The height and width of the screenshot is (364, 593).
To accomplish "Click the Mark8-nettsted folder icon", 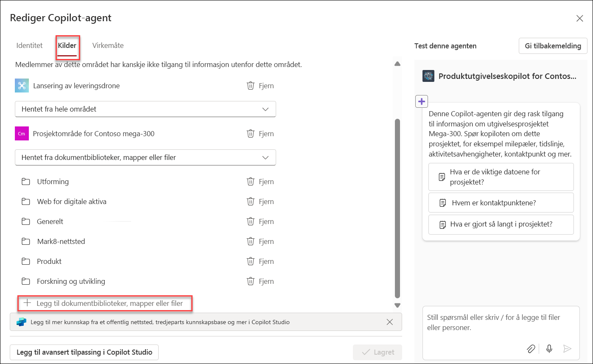I will [x=26, y=241].
